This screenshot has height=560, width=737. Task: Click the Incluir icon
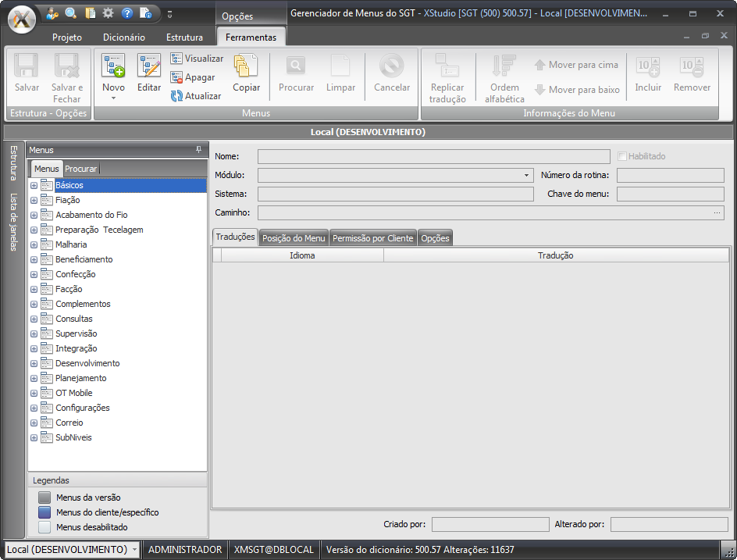(x=648, y=66)
